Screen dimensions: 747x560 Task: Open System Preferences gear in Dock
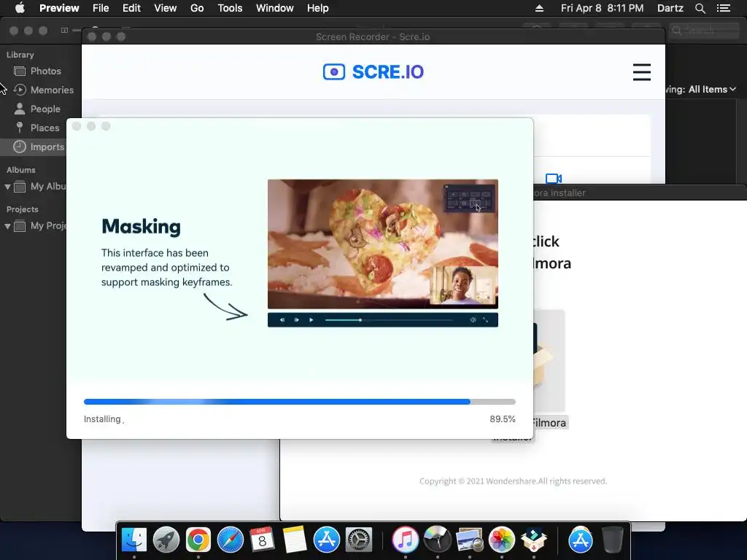[x=358, y=540]
